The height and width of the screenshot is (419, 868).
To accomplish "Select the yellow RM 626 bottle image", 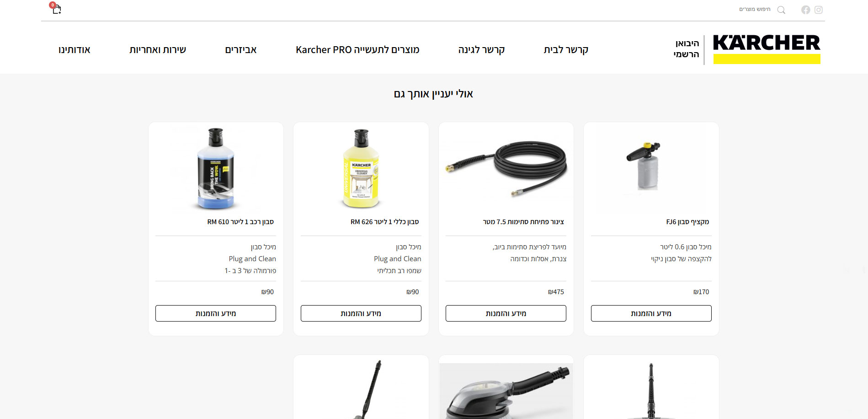I will tap(361, 169).
